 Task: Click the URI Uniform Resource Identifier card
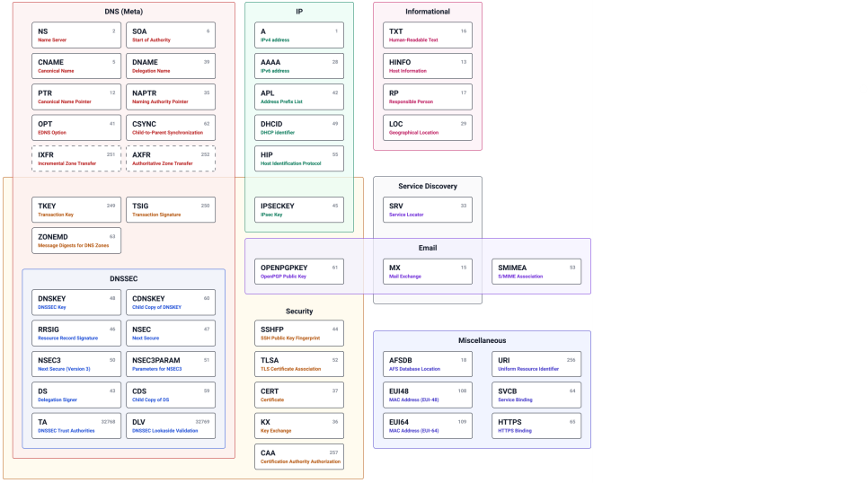tap(536, 364)
